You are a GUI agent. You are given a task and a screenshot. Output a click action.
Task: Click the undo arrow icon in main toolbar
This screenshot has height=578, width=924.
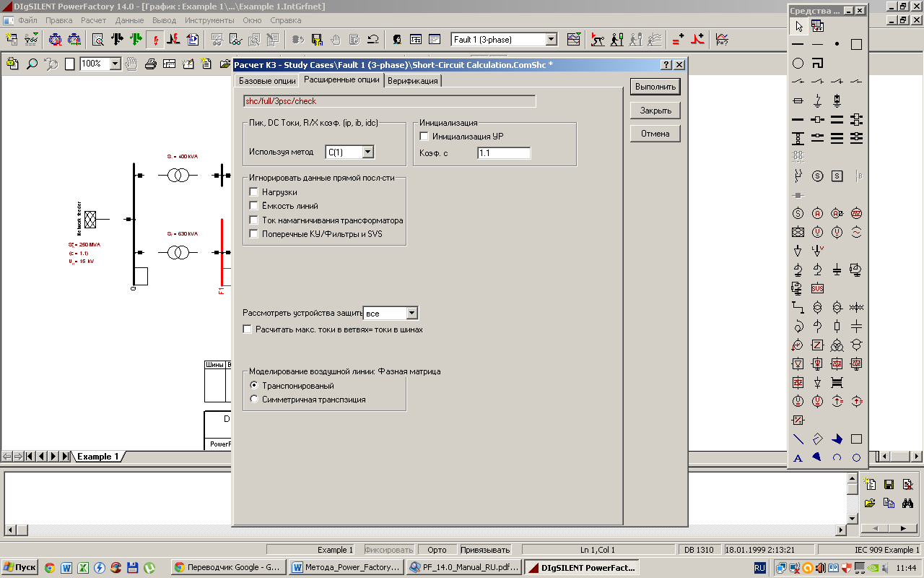click(373, 40)
